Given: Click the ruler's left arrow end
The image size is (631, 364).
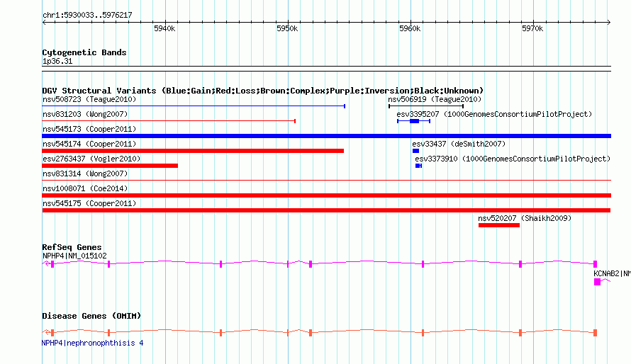Looking at the screenshot, I should 44,23.
